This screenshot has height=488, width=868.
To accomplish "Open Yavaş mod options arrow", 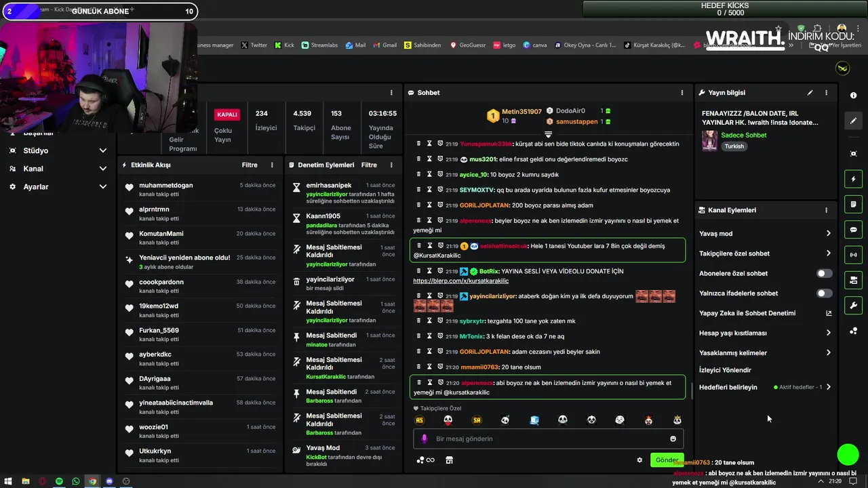I will click(x=828, y=234).
